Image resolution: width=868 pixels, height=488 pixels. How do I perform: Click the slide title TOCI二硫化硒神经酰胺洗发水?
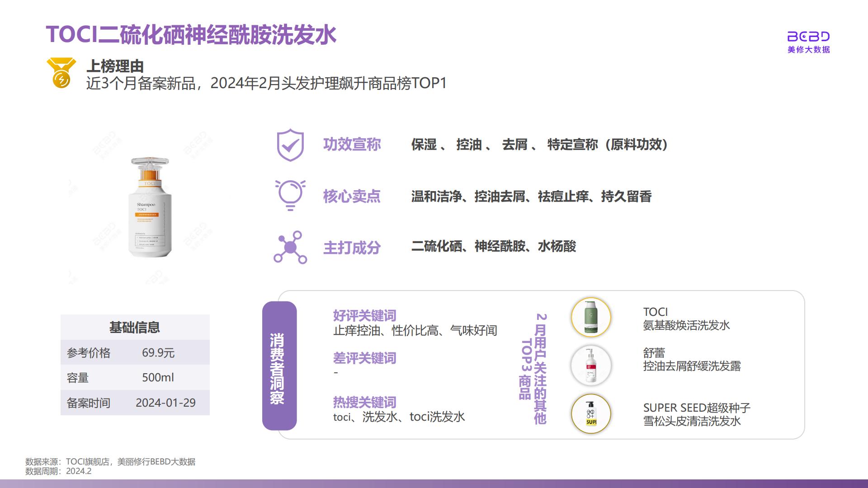coord(191,34)
